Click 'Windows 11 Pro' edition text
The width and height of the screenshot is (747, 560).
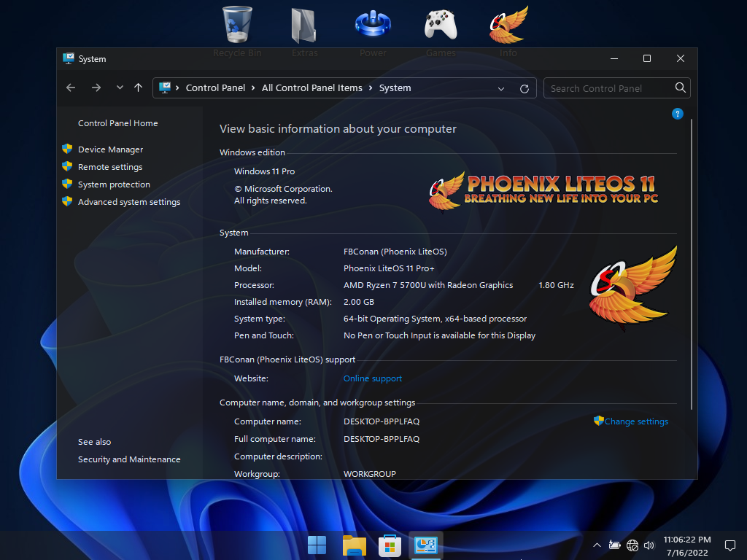click(x=264, y=171)
